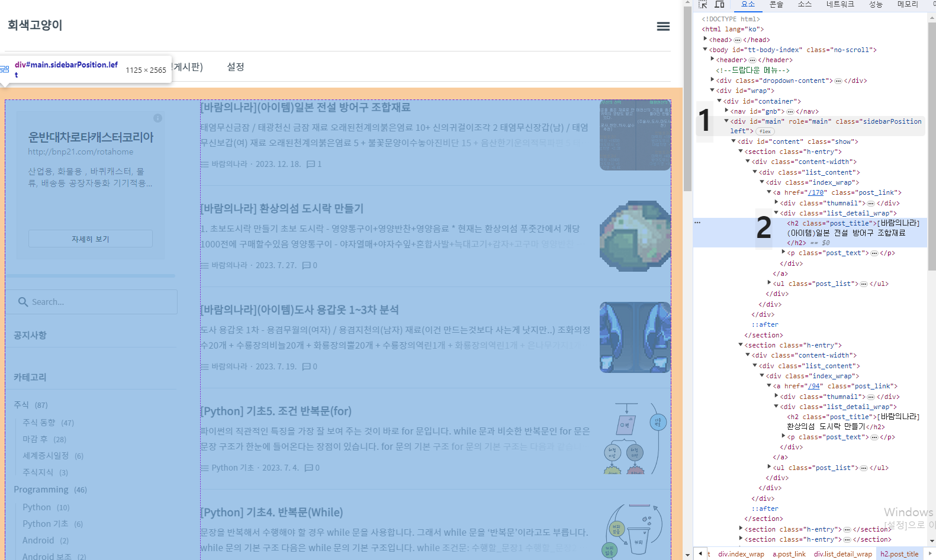Expand the ellipsis badge inside the header element

click(x=752, y=60)
